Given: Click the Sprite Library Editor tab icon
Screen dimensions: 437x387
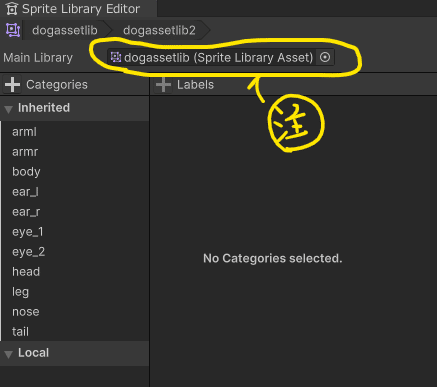Looking at the screenshot, I should coord(12,9).
